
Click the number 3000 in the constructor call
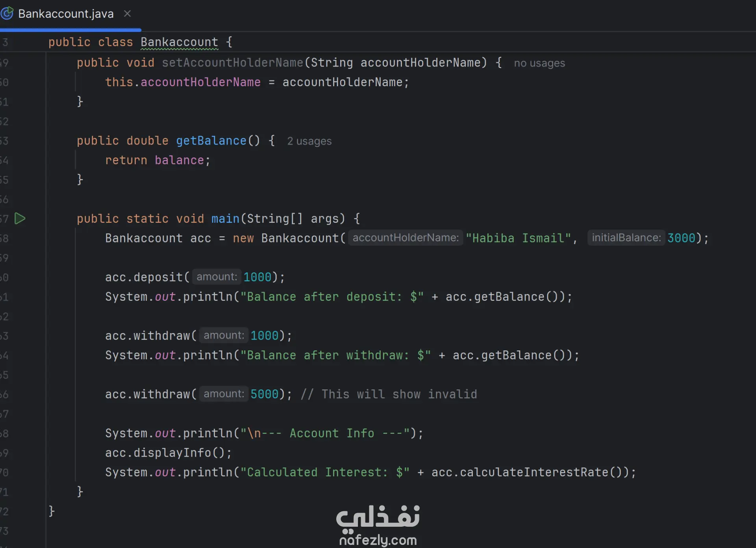tap(681, 238)
